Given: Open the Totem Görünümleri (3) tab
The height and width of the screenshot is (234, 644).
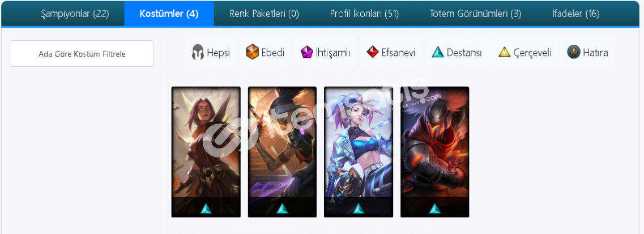Looking at the screenshot, I should tap(476, 14).
